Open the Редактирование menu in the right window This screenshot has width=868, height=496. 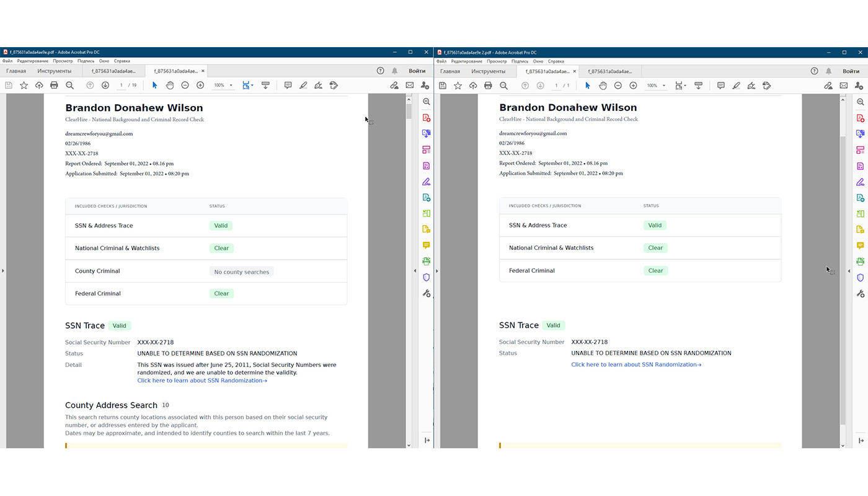(467, 61)
